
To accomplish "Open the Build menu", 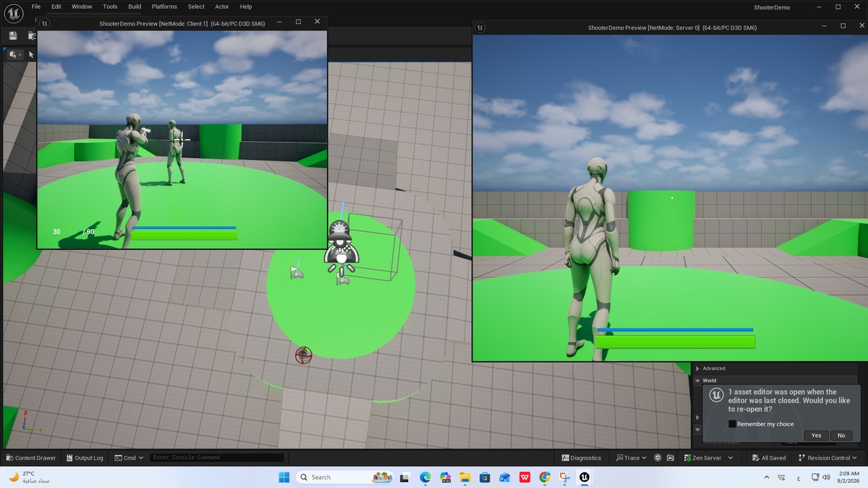I will (x=135, y=7).
